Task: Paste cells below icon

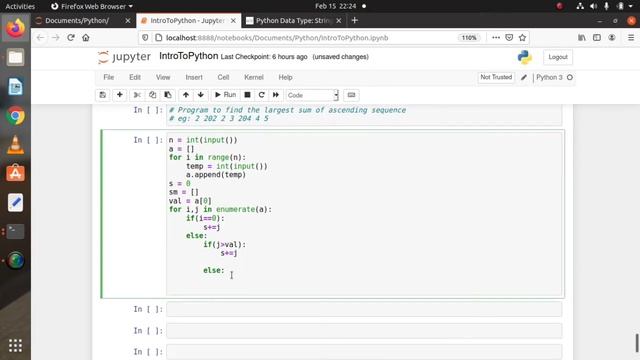Action: (x=168, y=95)
